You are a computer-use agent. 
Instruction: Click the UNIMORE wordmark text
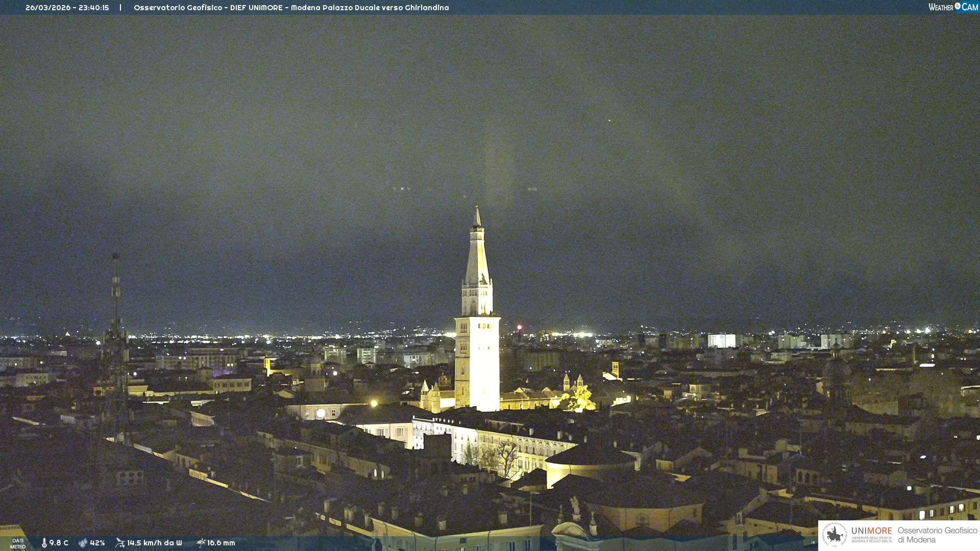871,531
